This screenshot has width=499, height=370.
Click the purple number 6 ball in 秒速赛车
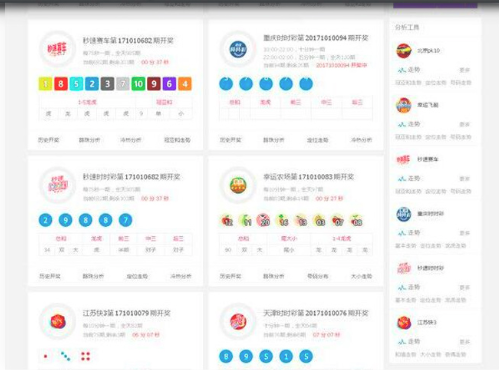pos(169,84)
